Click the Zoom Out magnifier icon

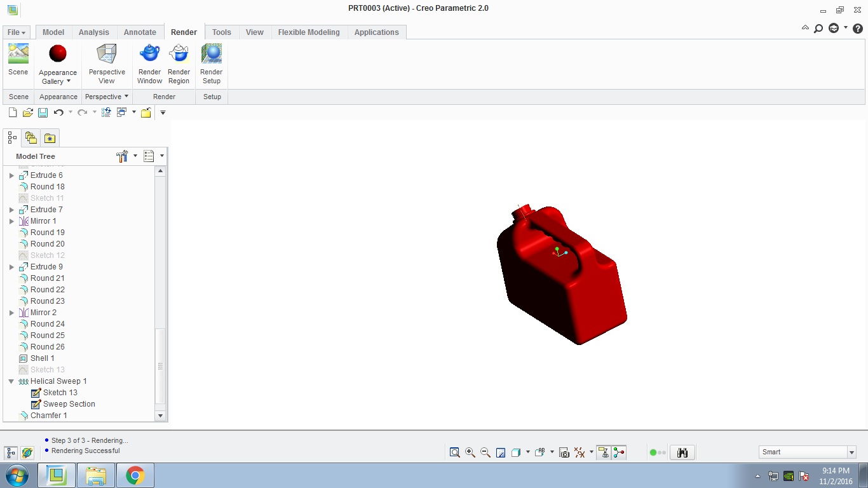pos(485,452)
